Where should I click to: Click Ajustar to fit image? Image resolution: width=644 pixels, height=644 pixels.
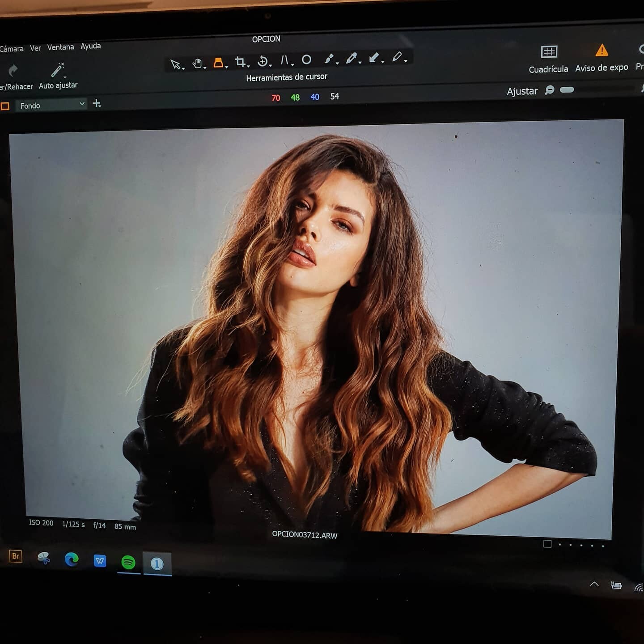click(522, 91)
